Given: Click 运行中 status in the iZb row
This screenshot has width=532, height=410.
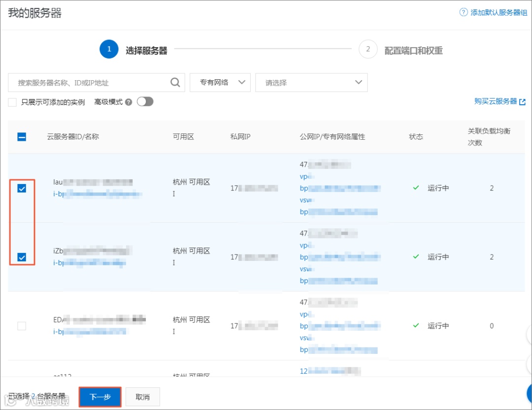Looking at the screenshot, I should 438,257.
